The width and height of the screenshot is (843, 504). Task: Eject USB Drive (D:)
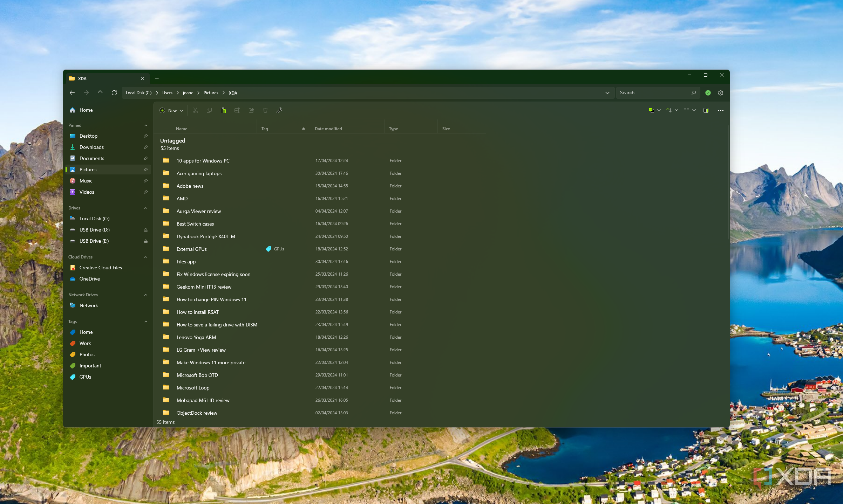click(146, 230)
